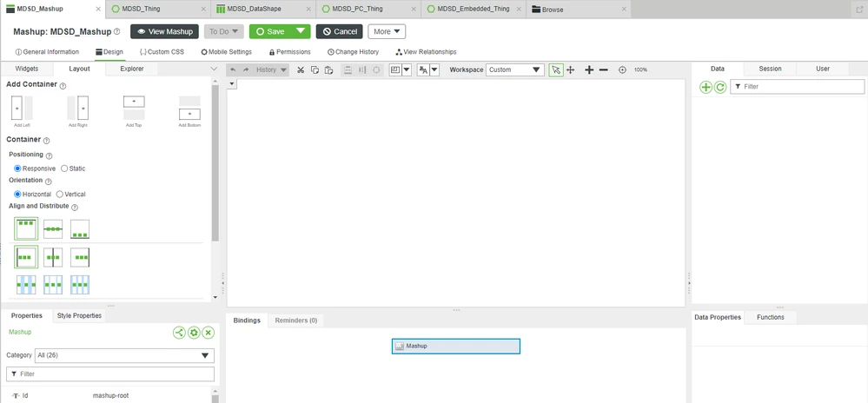The image size is (868, 403).
Task: Cut the selected widget with scissors icon
Action: click(x=301, y=69)
